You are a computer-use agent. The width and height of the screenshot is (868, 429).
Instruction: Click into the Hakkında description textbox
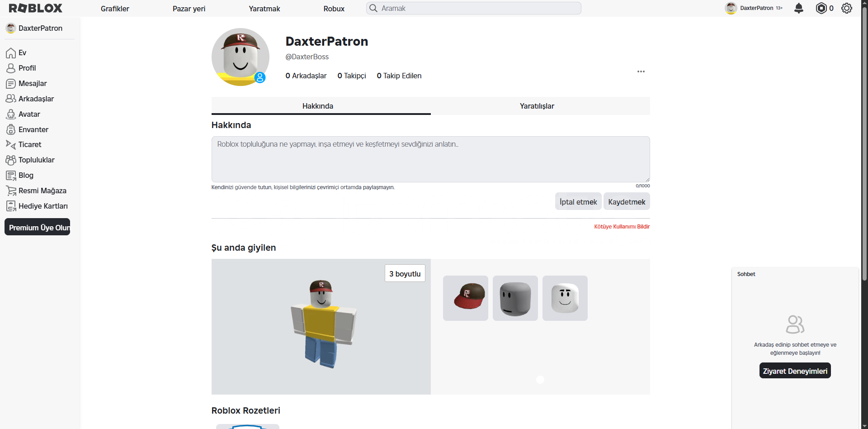click(x=430, y=159)
